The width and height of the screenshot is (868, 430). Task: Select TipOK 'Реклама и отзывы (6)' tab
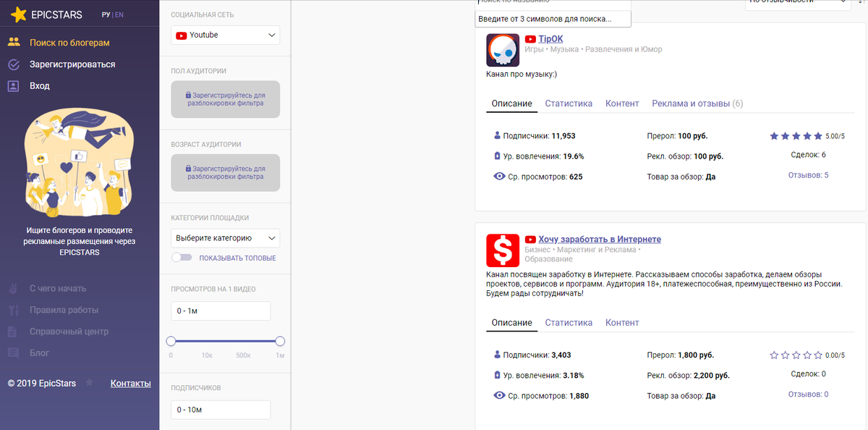click(697, 104)
